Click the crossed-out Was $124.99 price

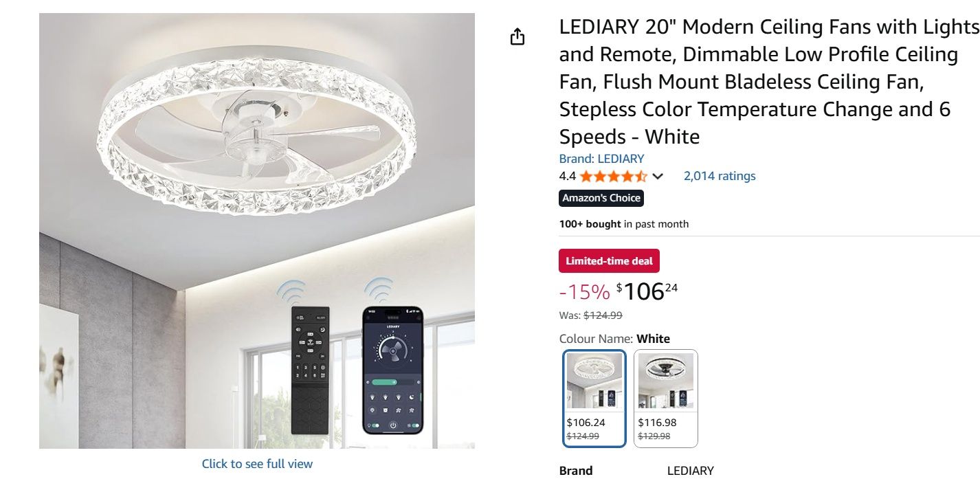pos(603,315)
